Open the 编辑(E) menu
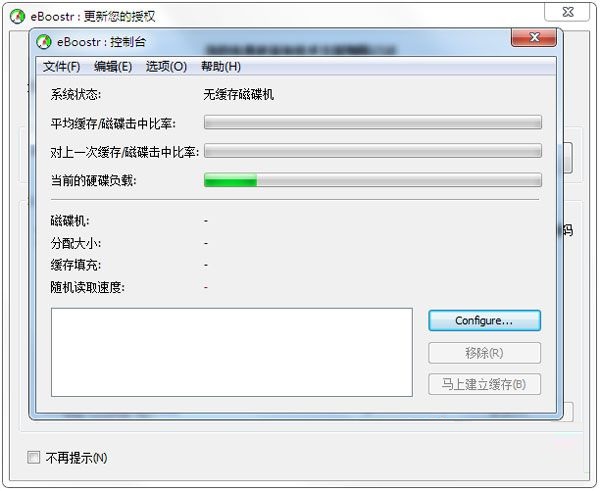 (x=113, y=67)
